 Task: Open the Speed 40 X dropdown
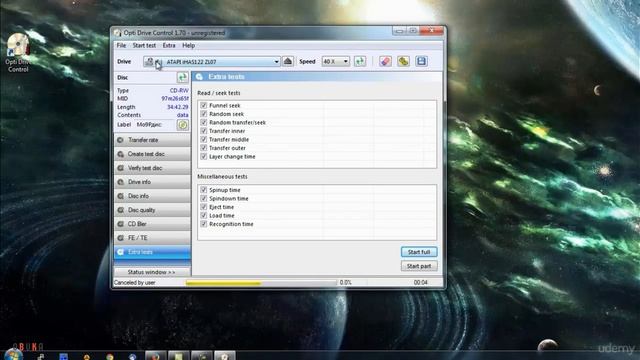(x=336, y=61)
